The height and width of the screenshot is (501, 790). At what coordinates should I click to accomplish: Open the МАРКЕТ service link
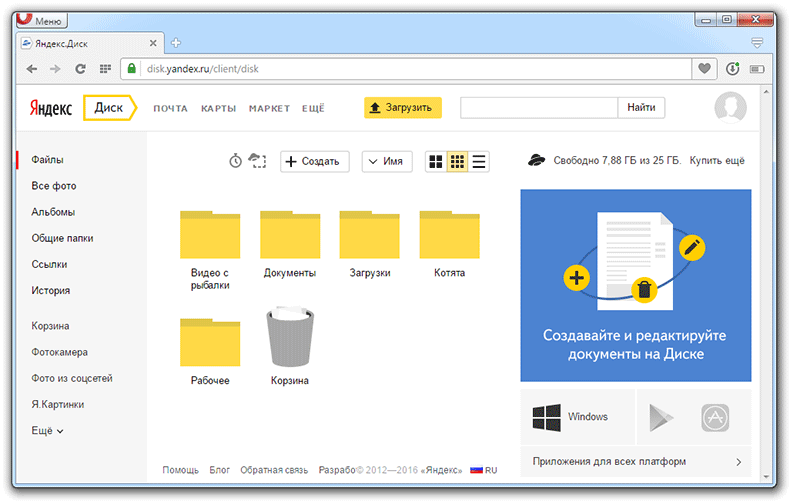tap(269, 108)
